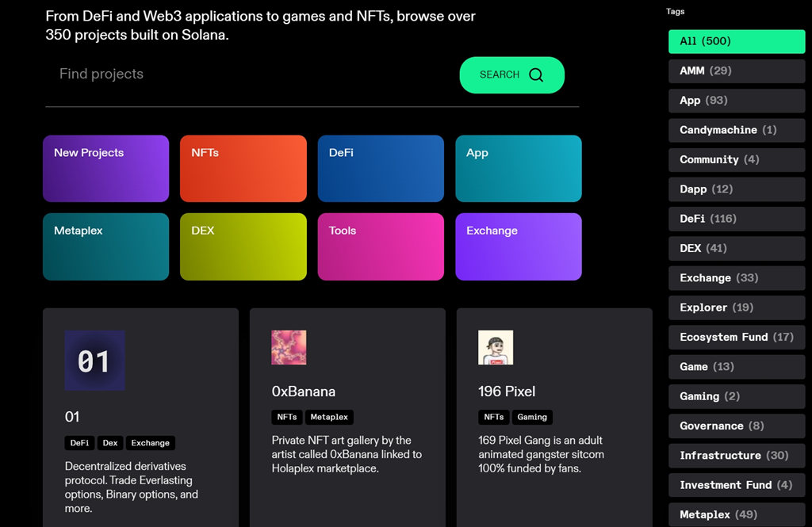Open the blue DeFi category tile
The height and width of the screenshot is (527, 812).
(x=381, y=169)
